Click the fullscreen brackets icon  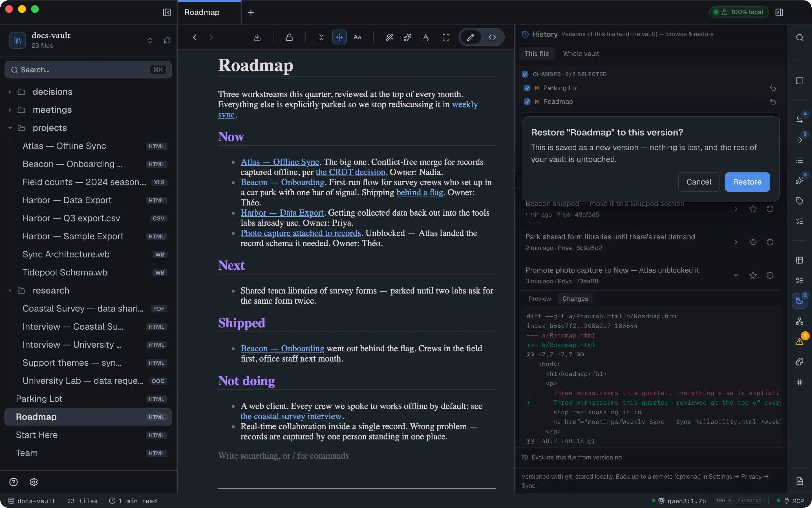[x=446, y=37]
